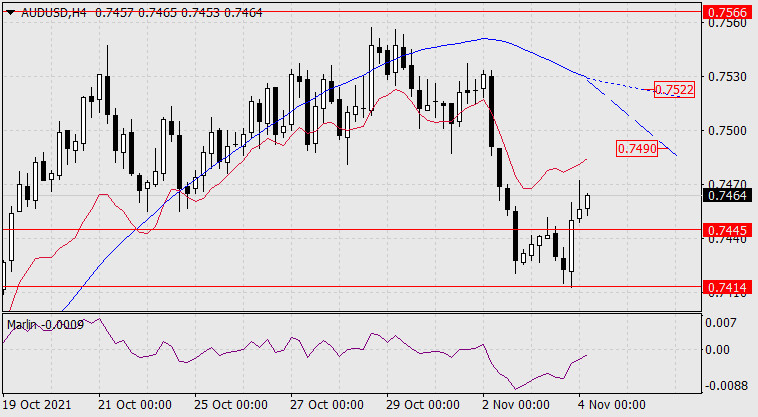
Task: Click the 0.007 Marlin scale value
Action: pos(721,322)
